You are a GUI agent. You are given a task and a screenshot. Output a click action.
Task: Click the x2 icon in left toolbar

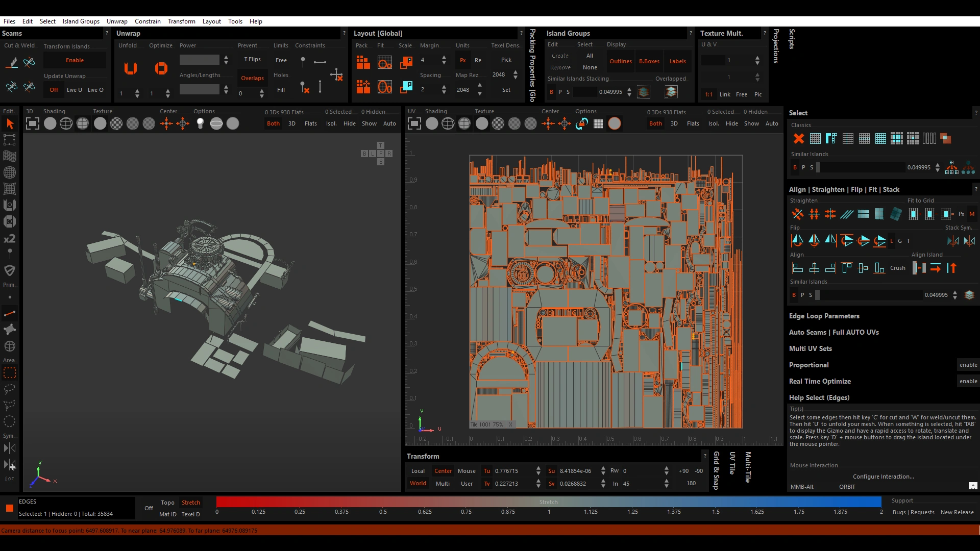coord(9,239)
